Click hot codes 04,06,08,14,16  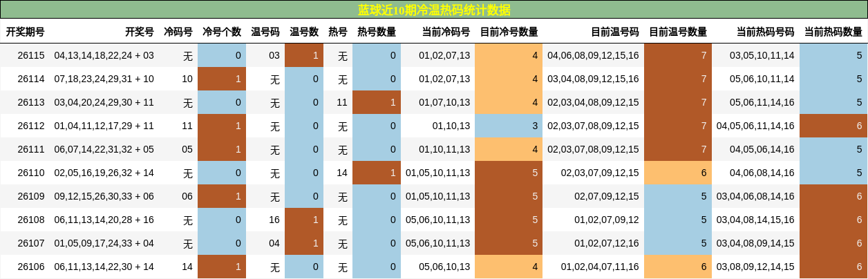pyautogui.click(x=762, y=173)
